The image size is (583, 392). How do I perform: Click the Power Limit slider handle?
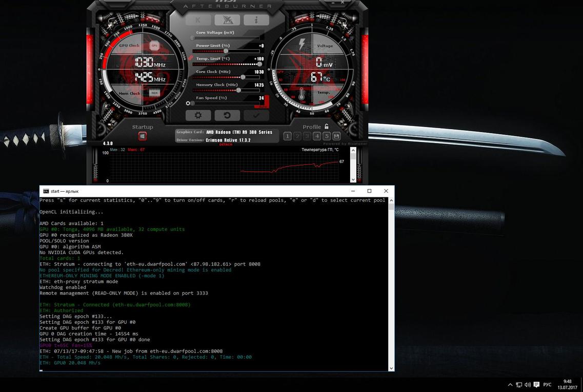226,51
